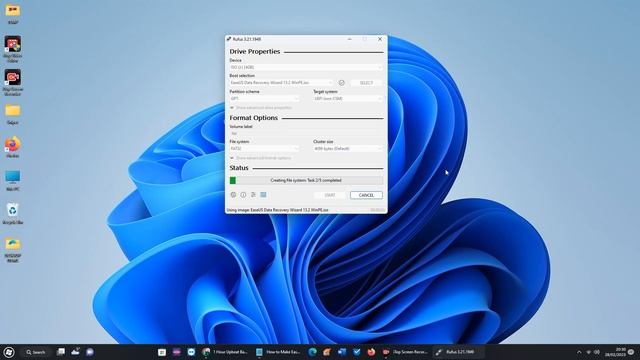
Task: Open the Recycle Bin desktop icon
Action: [13, 211]
